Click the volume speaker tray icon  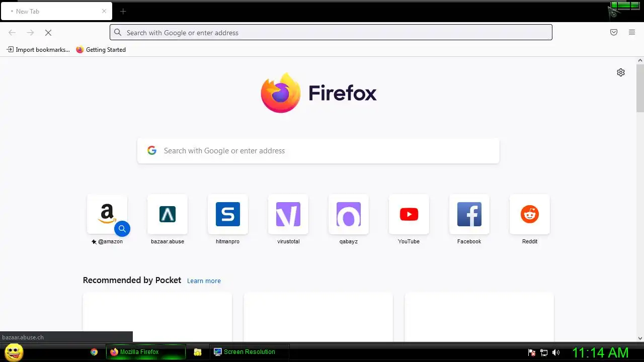pos(556,352)
